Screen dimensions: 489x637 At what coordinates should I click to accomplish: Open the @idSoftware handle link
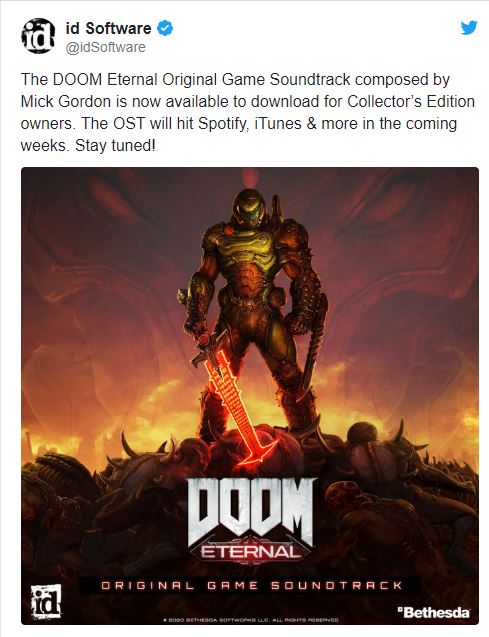(x=106, y=47)
